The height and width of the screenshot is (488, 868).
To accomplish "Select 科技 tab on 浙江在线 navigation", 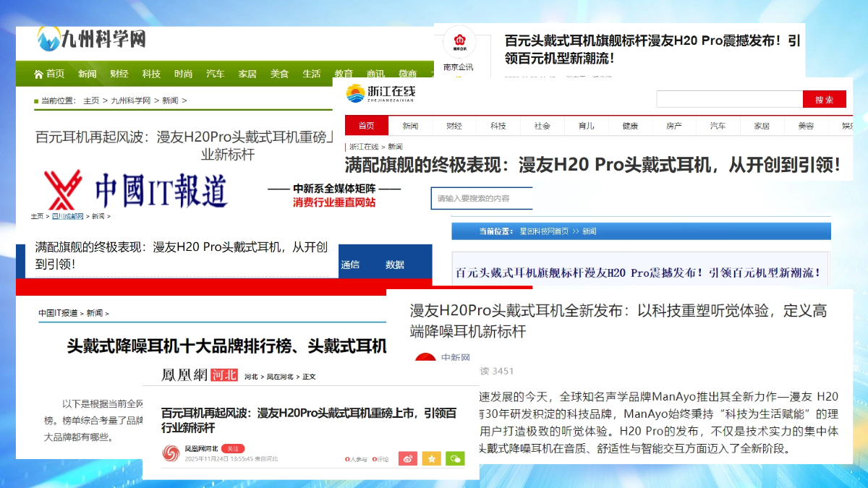I will point(498,126).
